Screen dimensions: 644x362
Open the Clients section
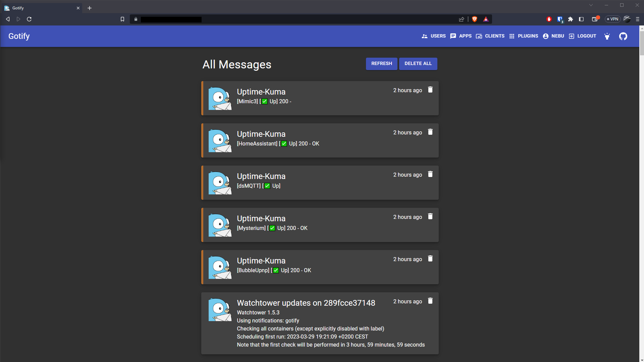tap(490, 36)
